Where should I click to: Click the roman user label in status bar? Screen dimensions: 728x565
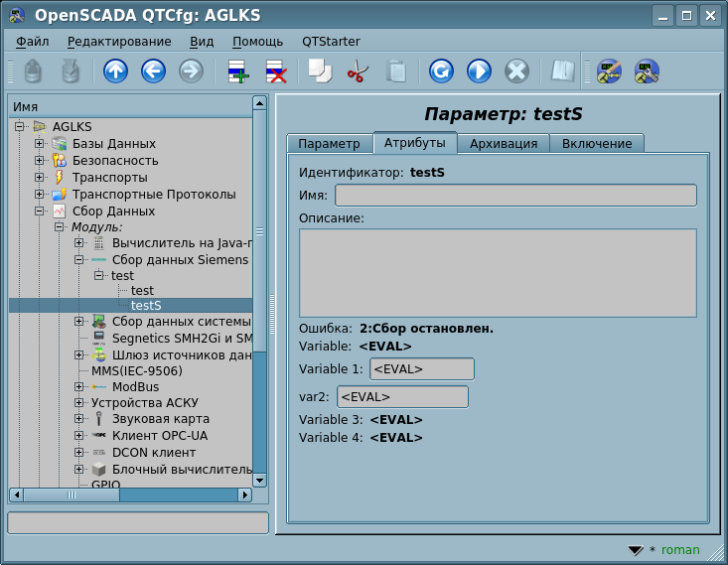click(680, 550)
